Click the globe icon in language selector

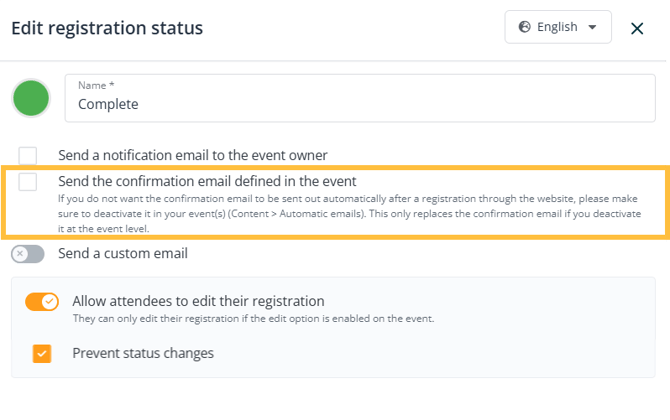click(525, 28)
